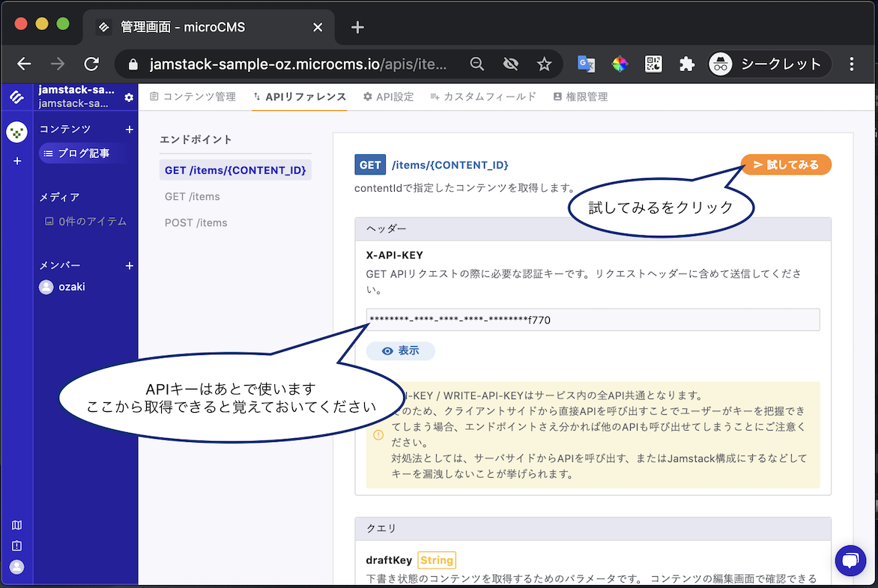This screenshot has height=588, width=878.
Task: Click the X-API-KEY label
Action: click(x=395, y=255)
